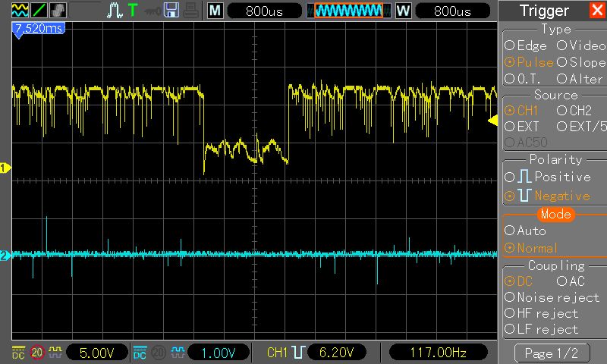Viewport: 607px width, 364px height.
Task: Choose CH2 as the trigger source
Action: tap(574, 111)
